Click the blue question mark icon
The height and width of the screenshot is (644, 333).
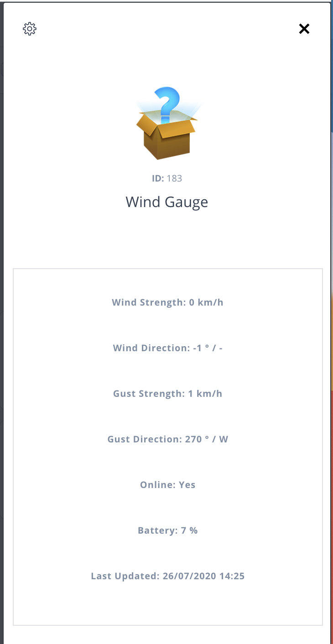click(167, 103)
